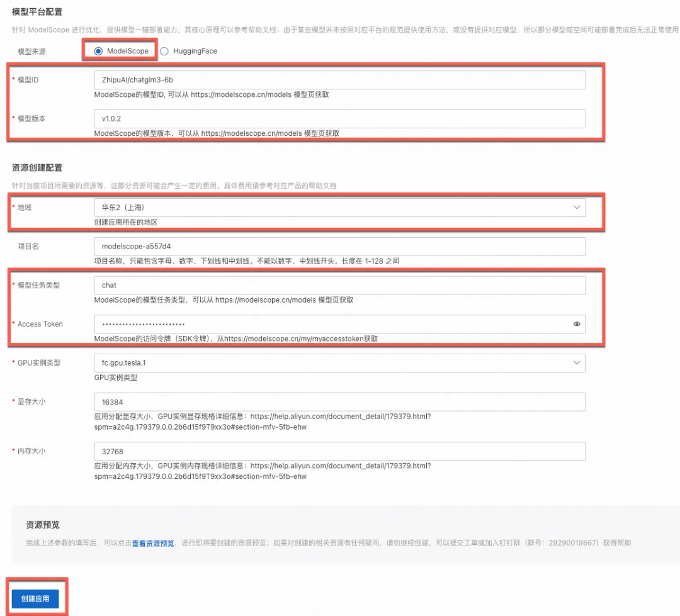Click the aliyun help URL under 内存大小

(x=263, y=471)
